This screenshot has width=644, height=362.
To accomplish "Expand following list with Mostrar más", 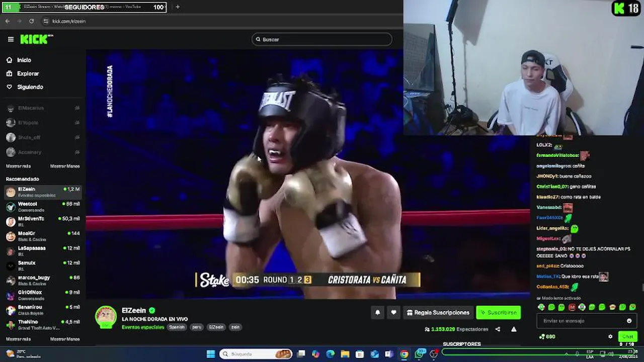I will tap(18, 166).
